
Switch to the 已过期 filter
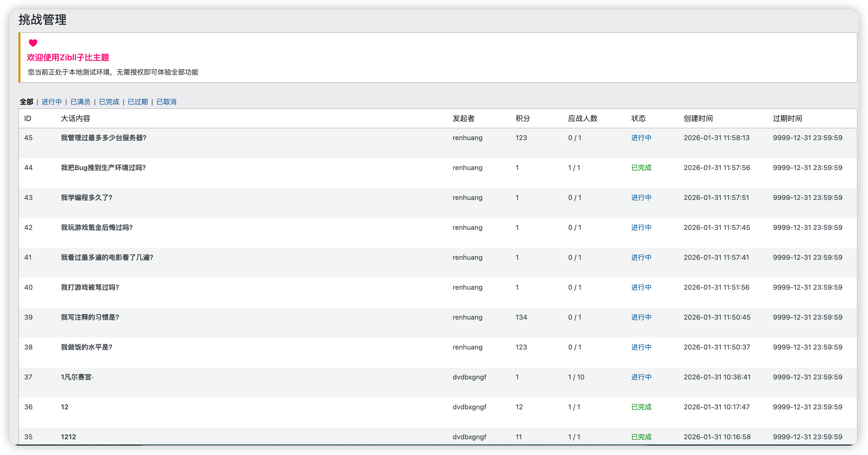click(x=138, y=102)
